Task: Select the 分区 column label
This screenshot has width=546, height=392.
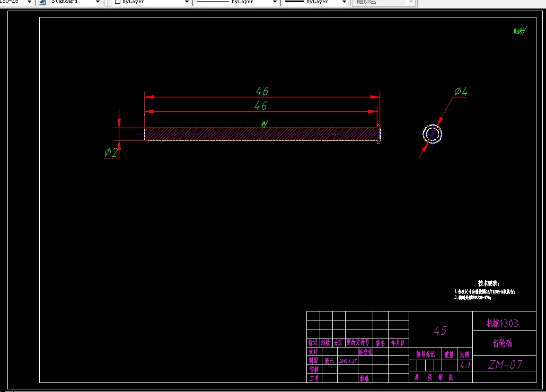Action: tap(338, 343)
